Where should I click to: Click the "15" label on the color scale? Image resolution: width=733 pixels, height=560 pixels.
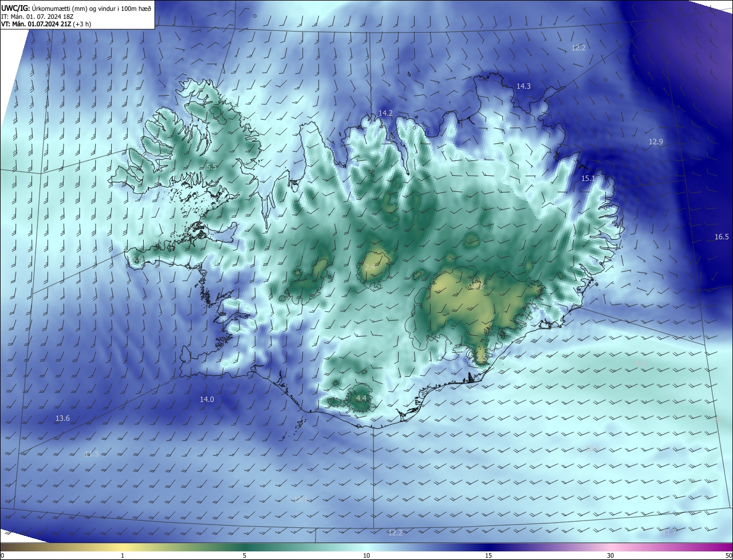click(488, 555)
